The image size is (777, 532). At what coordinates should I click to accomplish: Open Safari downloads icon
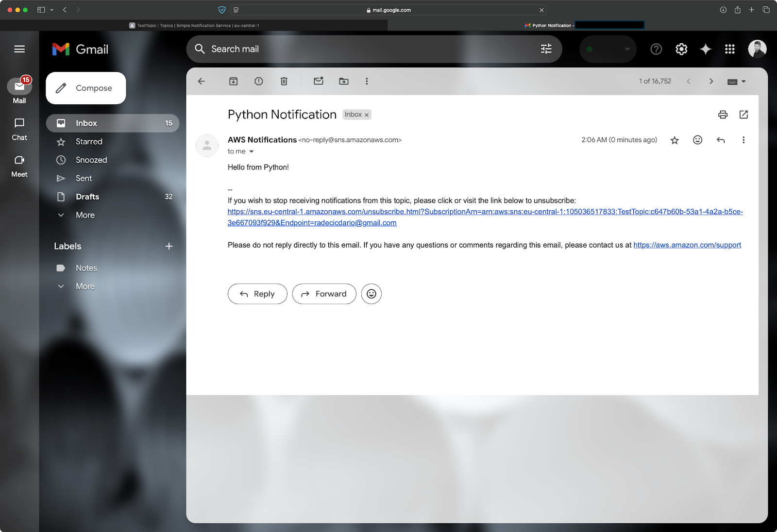click(x=723, y=10)
